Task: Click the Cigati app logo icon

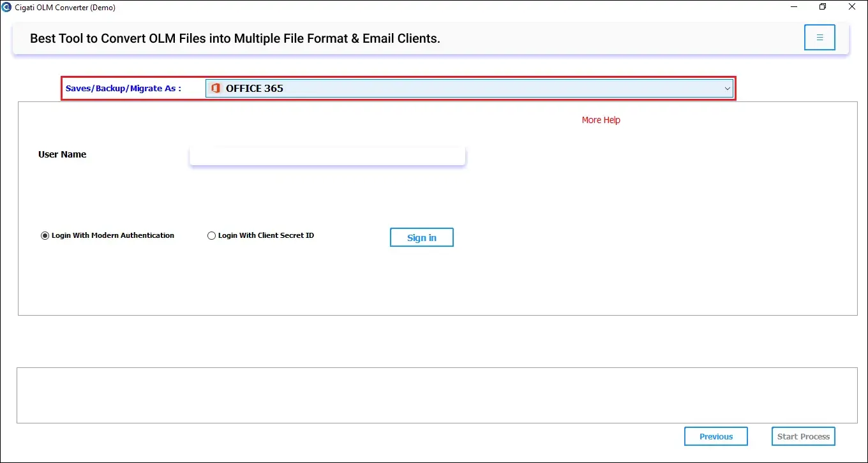Action: click(x=7, y=8)
